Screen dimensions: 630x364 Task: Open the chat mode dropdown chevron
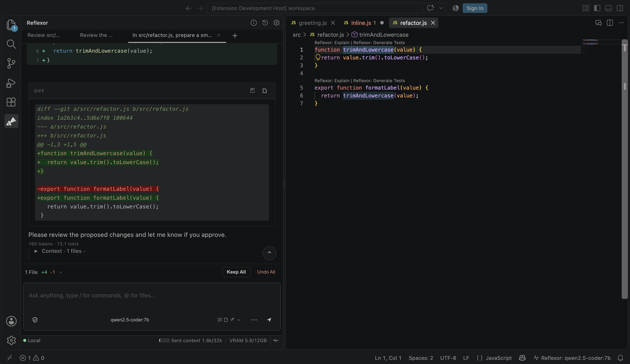pyautogui.click(x=239, y=320)
